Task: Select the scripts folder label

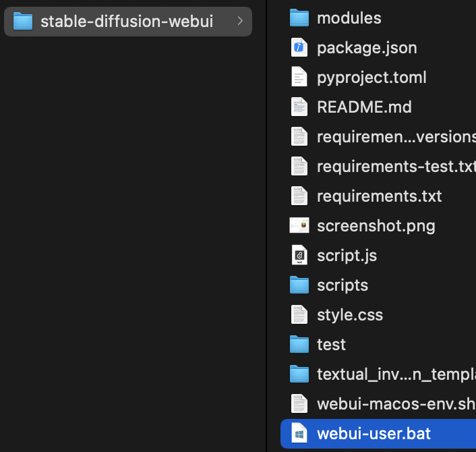Action: click(x=343, y=285)
